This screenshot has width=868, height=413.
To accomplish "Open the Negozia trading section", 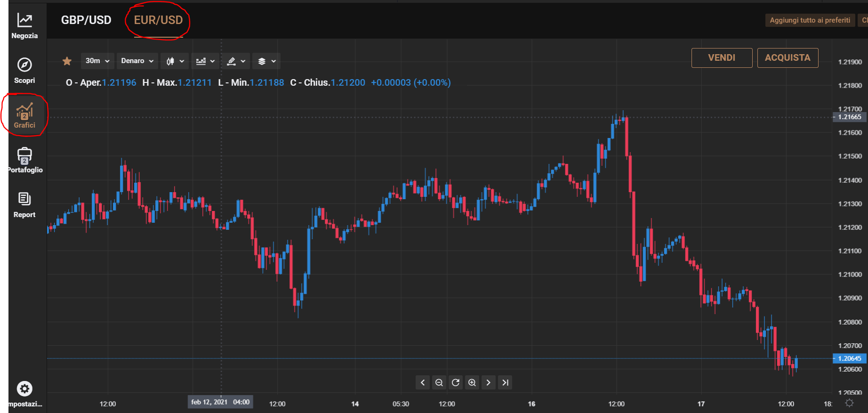I will [24, 26].
